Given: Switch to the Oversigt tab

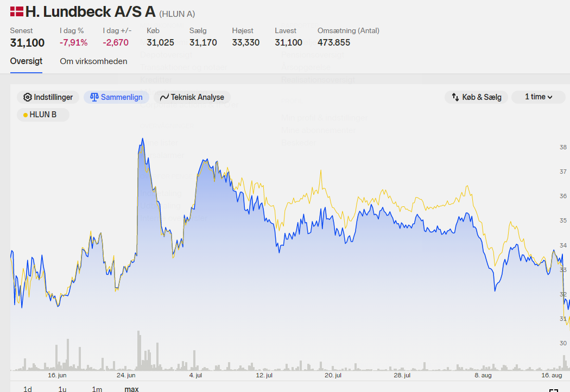Looking at the screenshot, I should [26, 61].
